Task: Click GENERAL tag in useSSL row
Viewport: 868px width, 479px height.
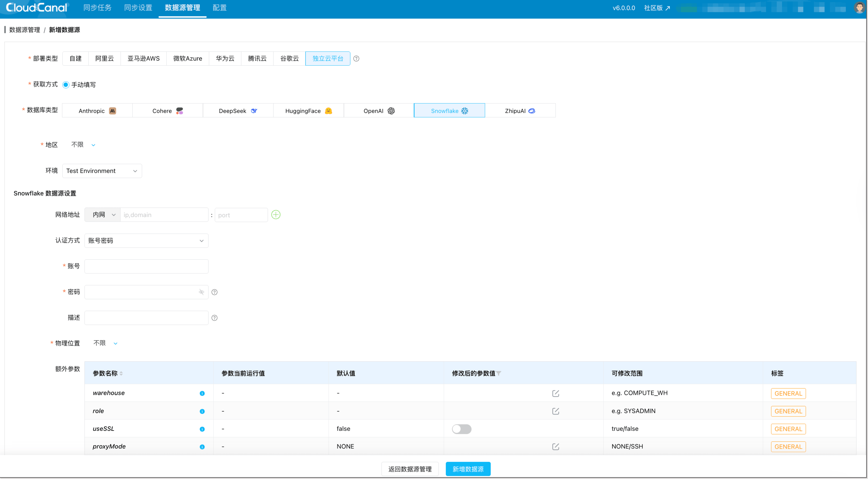Action: pos(788,429)
